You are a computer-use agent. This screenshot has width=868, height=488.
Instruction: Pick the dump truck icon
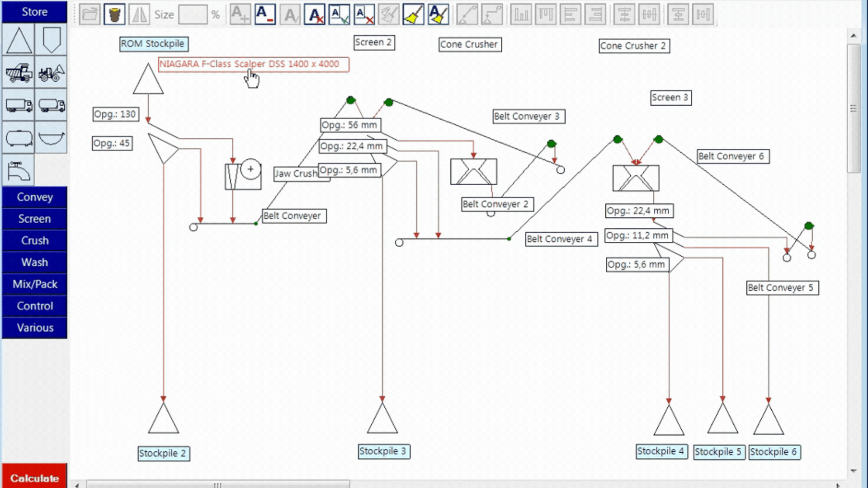pos(18,72)
